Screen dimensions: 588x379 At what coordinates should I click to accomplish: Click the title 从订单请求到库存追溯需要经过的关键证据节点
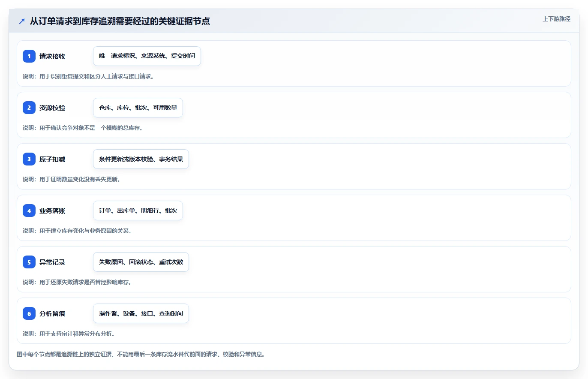coord(120,21)
